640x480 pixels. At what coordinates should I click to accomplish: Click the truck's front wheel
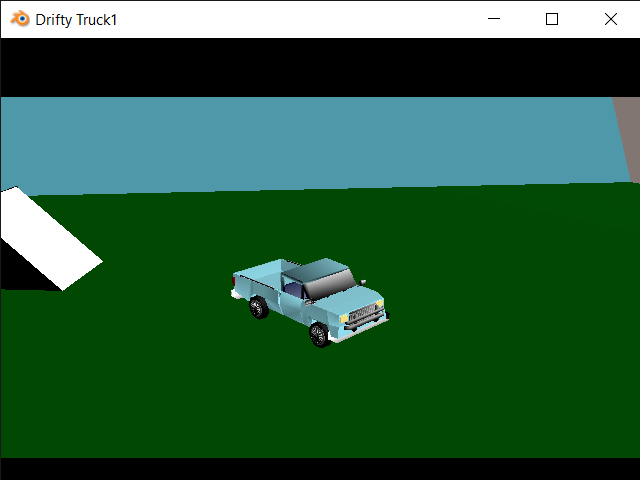319,334
